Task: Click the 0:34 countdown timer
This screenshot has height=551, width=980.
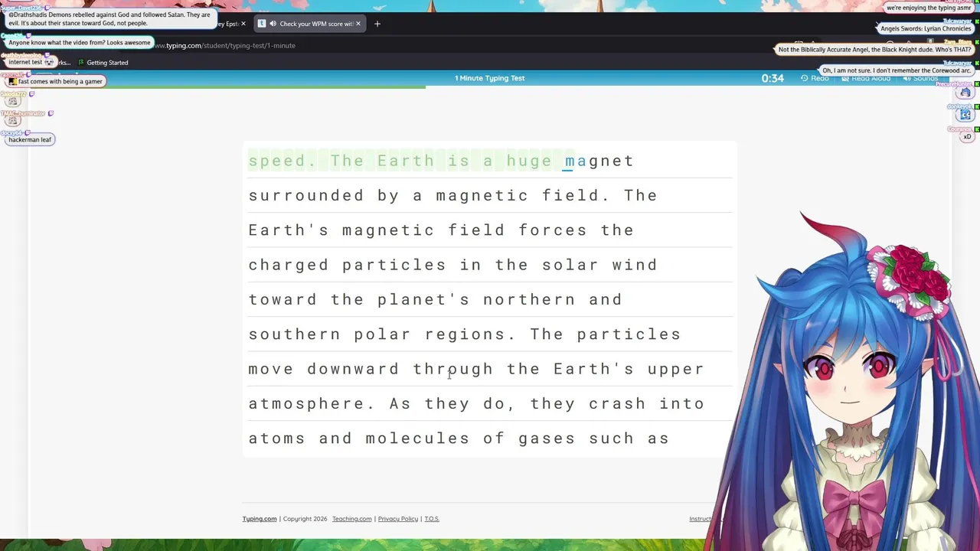Action: pyautogui.click(x=773, y=78)
